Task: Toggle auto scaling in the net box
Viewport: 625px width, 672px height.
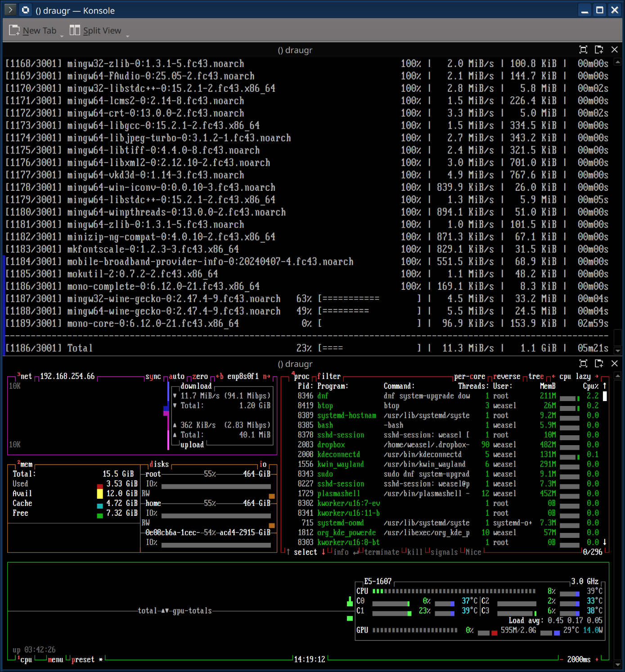Action: (x=176, y=376)
